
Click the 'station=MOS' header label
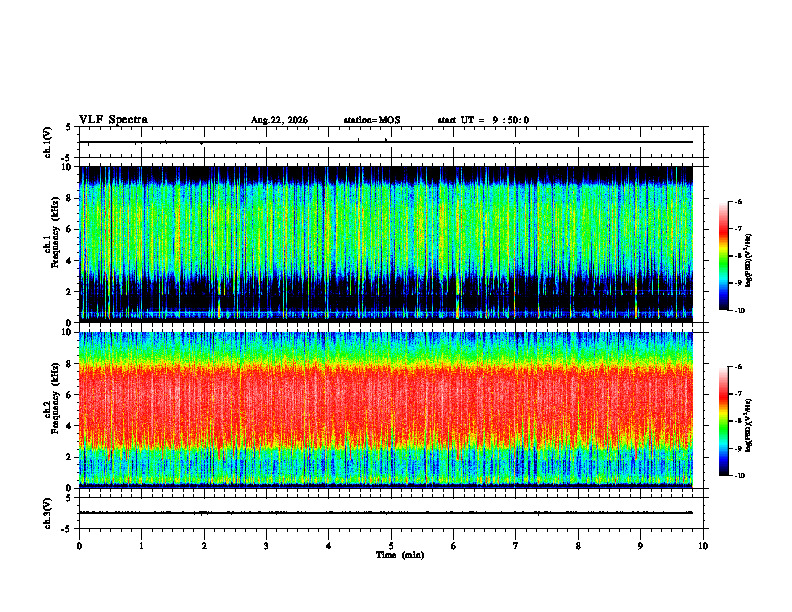pyautogui.click(x=372, y=120)
